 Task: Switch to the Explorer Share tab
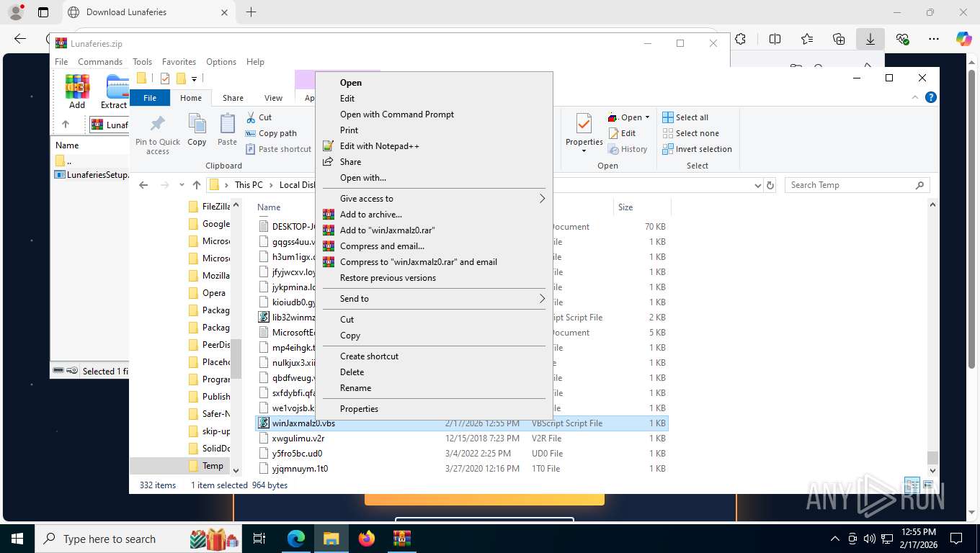[x=233, y=98]
